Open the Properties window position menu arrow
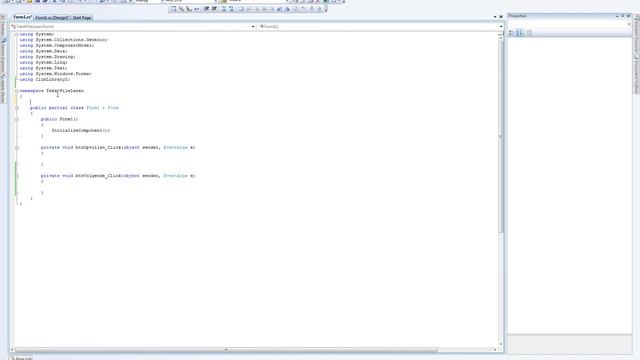 (x=617, y=16)
